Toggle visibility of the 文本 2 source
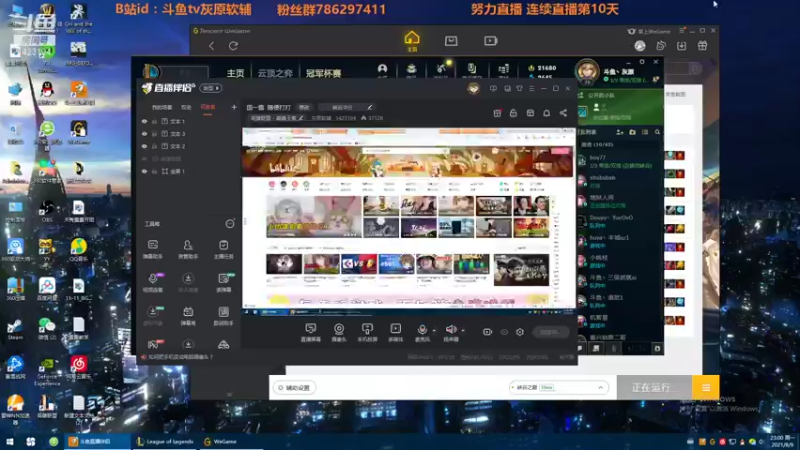The width and height of the screenshot is (800, 450). click(144, 146)
